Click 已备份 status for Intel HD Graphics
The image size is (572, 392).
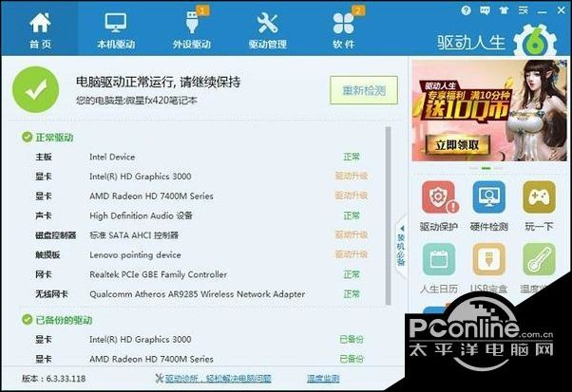[352, 340]
